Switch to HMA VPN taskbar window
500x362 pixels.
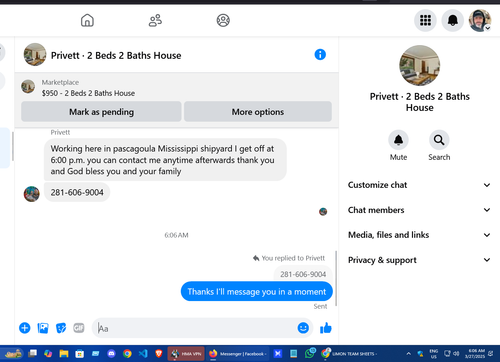pyautogui.click(x=187, y=354)
